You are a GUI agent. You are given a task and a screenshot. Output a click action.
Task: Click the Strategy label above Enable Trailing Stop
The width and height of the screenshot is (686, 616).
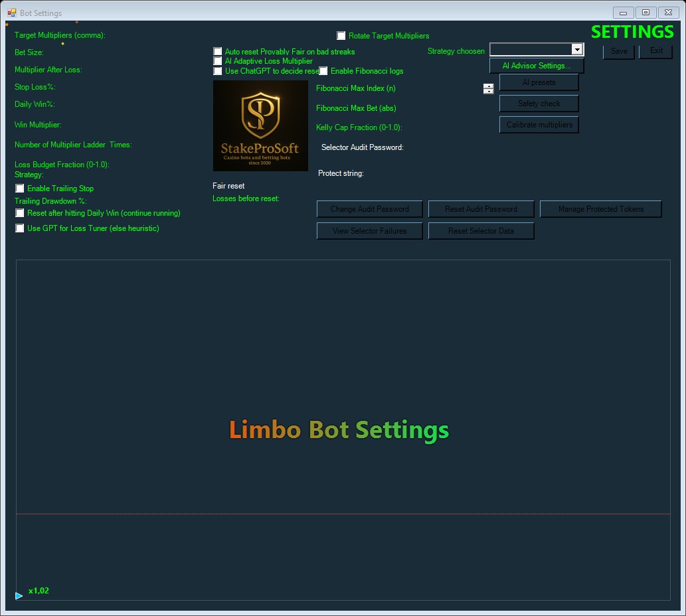[x=29, y=175]
